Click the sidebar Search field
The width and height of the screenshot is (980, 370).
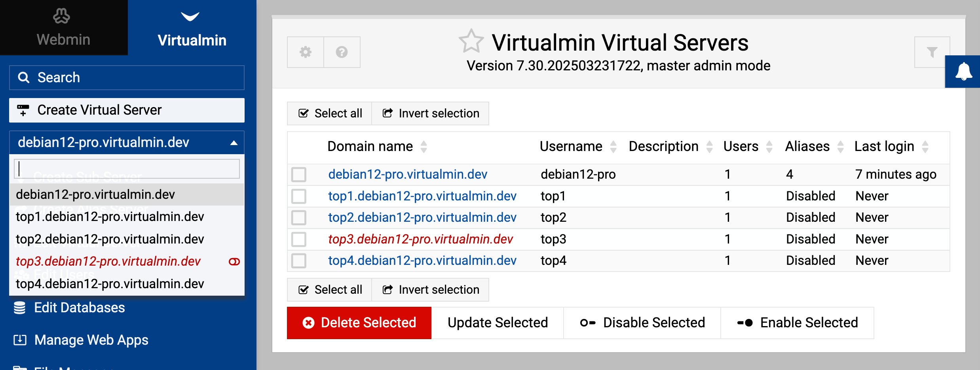(x=127, y=77)
